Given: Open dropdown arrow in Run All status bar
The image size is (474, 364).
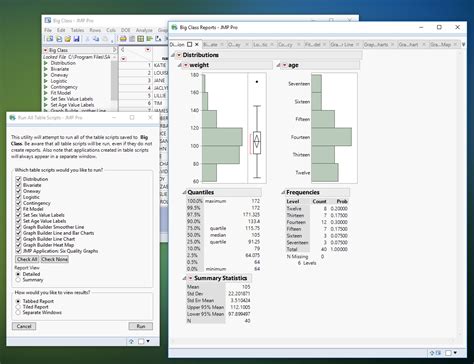Looking at the screenshot, I should tap(148, 341).
